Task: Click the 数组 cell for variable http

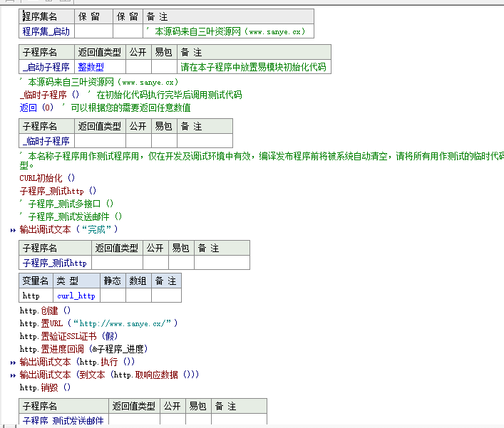Action: tap(138, 296)
